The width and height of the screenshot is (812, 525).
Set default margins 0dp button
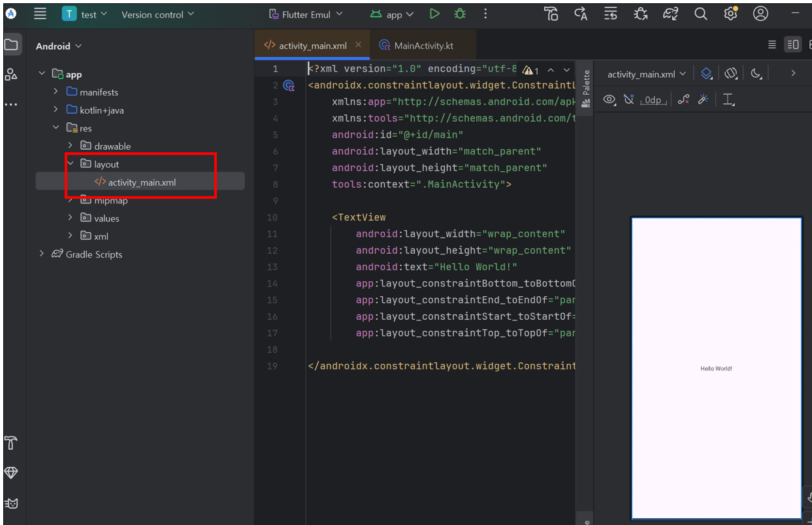coord(653,100)
